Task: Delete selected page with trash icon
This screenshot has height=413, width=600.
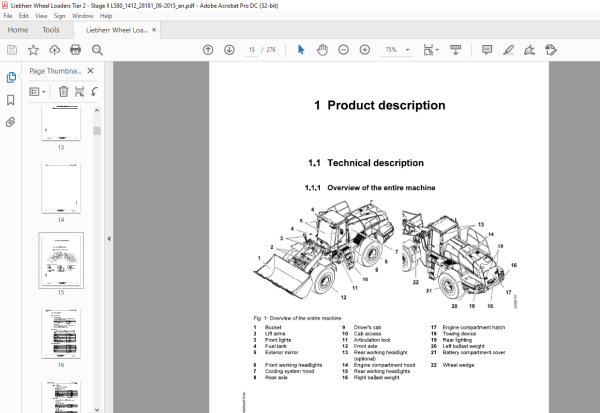Action: click(x=63, y=91)
